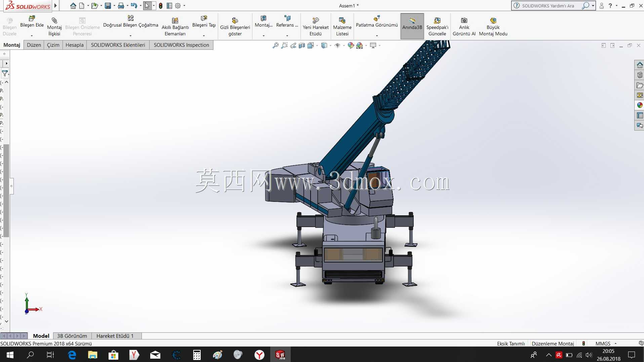Click the Home icon in quick access toolbar
This screenshot has height=362, width=644.
point(73,6)
